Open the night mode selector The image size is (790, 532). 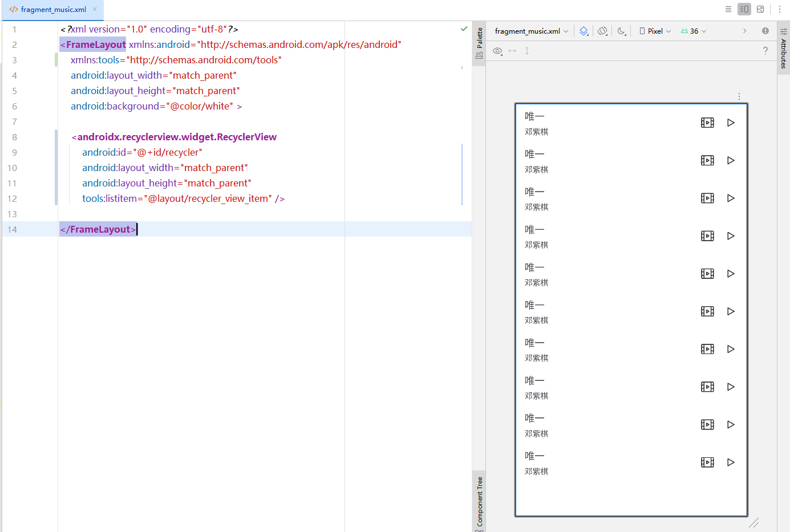[x=622, y=31]
